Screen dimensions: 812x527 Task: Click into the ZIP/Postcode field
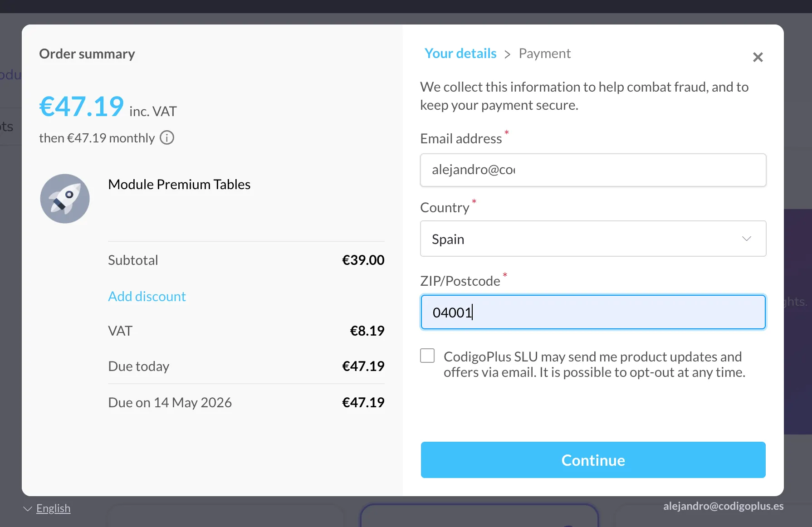tap(592, 312)
